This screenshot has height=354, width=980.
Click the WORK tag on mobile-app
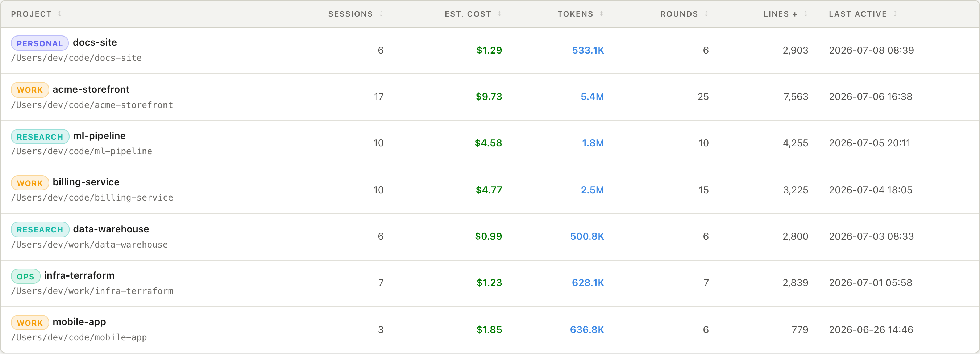click(x=30, y=323)
